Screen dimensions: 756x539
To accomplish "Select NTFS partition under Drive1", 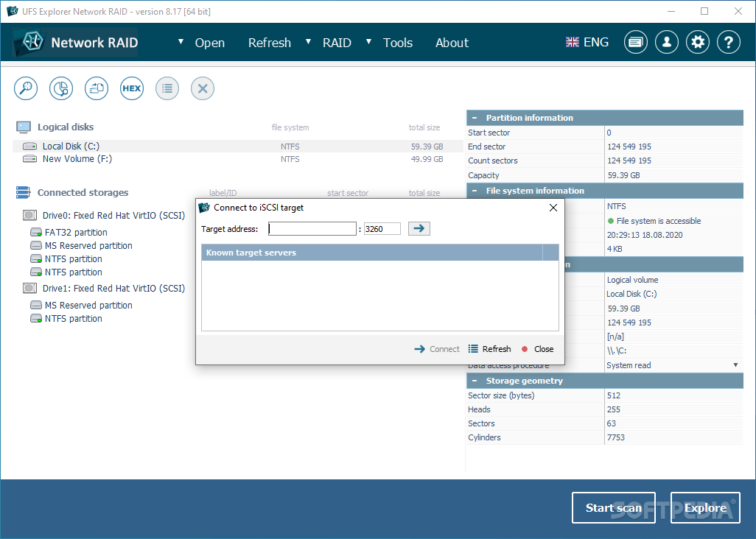I will click(73, 318).
